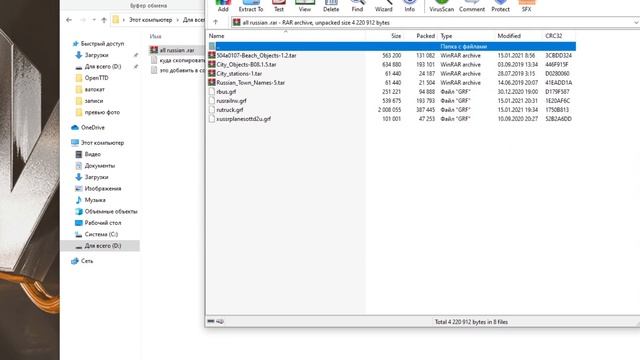
Task: Open pinned 'Для всего (D:)' in quick access
Action: click(103, 67)
